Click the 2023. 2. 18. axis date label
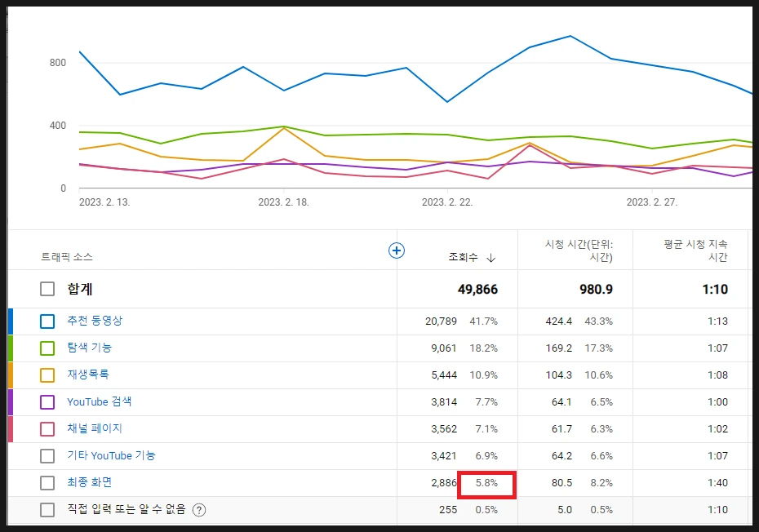The image size is (759, 532). click(284, 202)
